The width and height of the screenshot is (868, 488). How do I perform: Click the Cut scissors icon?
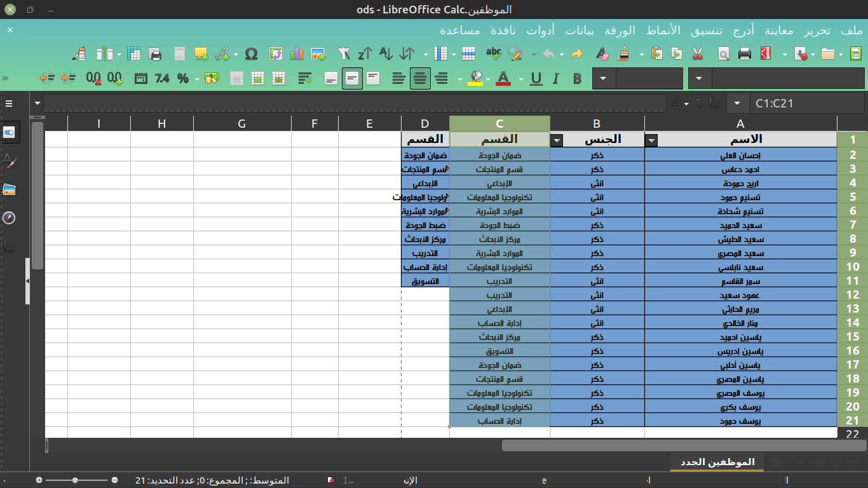click(x=698, y=54)
